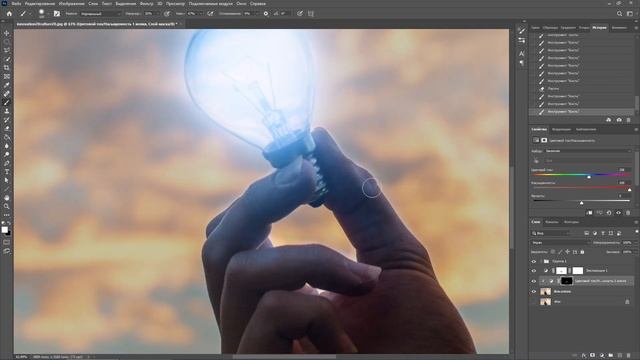The height and width of the screenshot is (360, 640).
Task: Expand the Группа 1 group arrow
Action: tap(541, 261)
